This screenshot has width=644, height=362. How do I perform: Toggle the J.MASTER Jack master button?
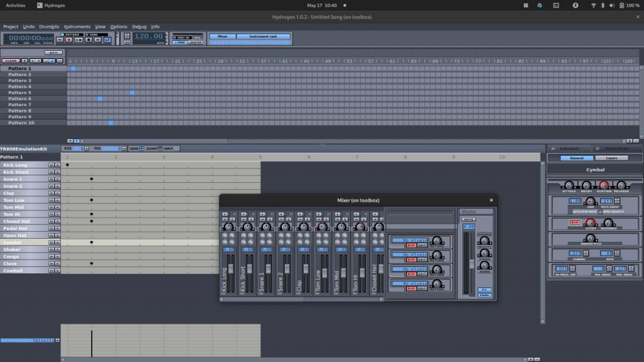(195, 42)
